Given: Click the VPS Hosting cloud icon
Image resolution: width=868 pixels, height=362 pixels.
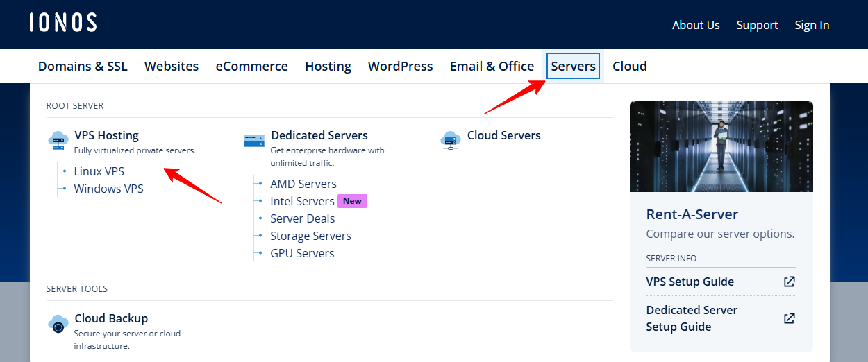Looking at the screenshot, I should (58, 141).
